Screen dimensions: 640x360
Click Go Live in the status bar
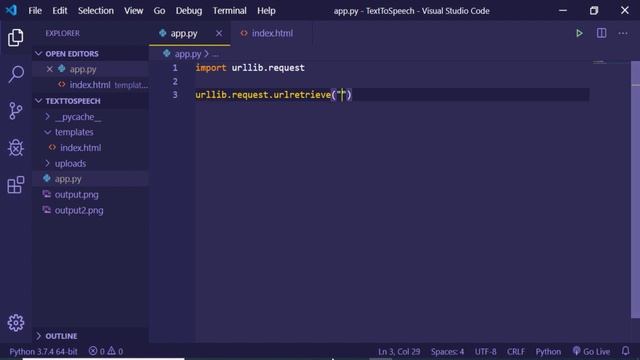pyautogui.click(x=591, y=351)
